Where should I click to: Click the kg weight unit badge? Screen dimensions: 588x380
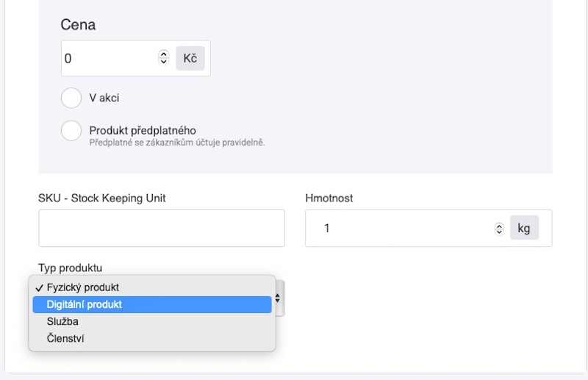click(x=523, y=228)
